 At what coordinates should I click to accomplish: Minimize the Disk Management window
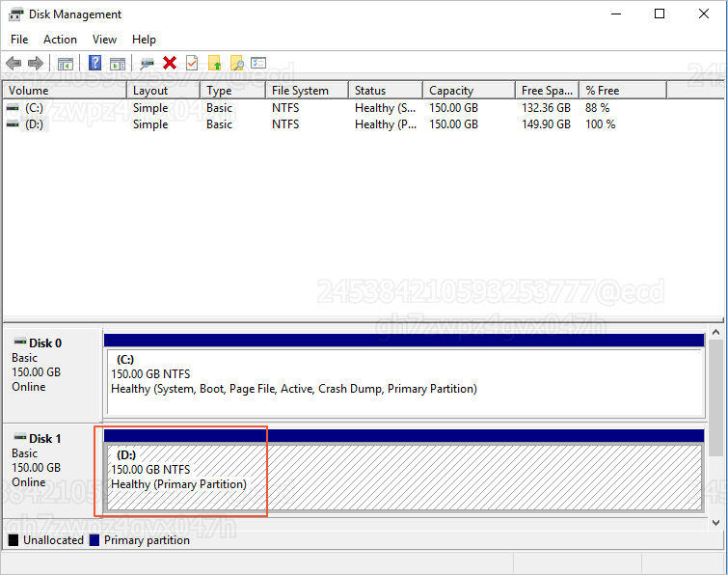tap(616, 14)
